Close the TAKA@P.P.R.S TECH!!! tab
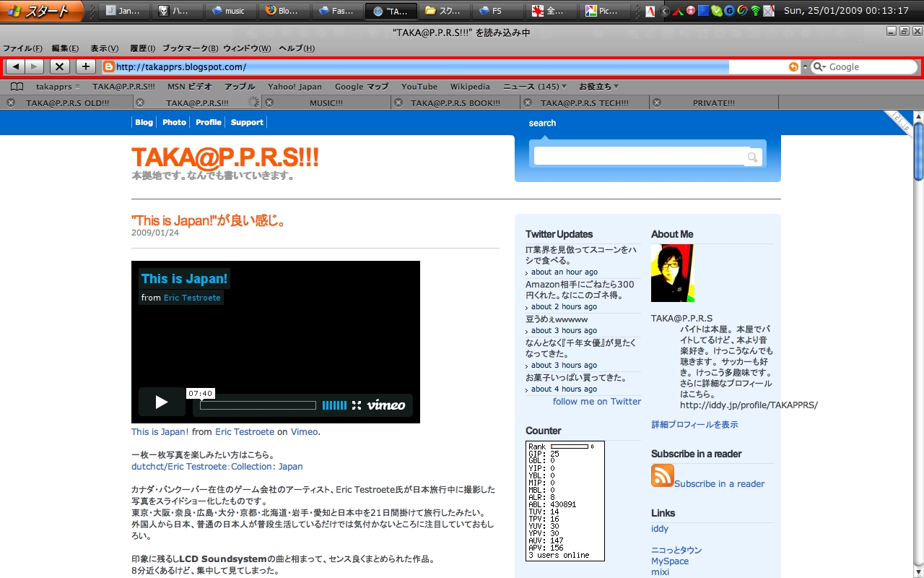Image resolution: width=924 pixels, height=578 pixels. [x=528, y=103]
